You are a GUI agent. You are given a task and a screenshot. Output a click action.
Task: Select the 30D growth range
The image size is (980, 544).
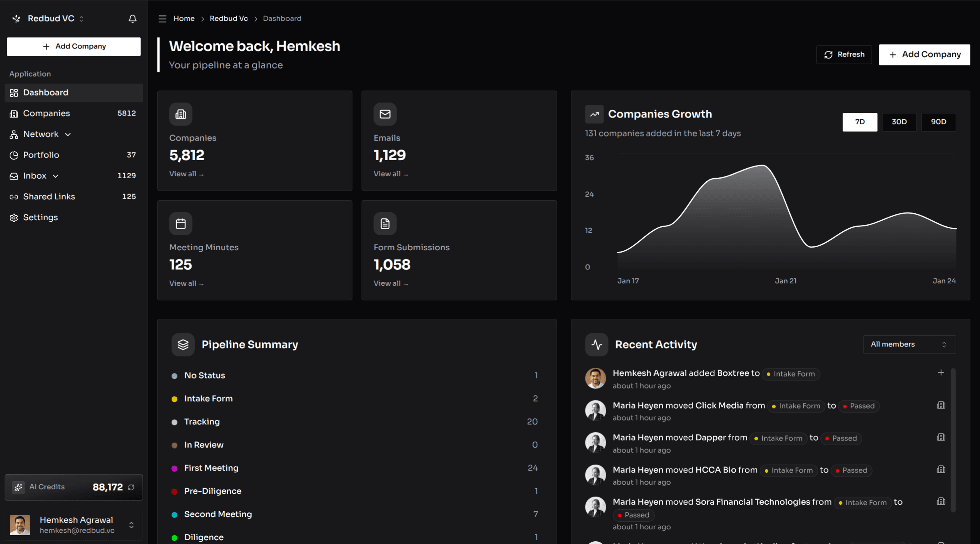click(x=899, y=122)
